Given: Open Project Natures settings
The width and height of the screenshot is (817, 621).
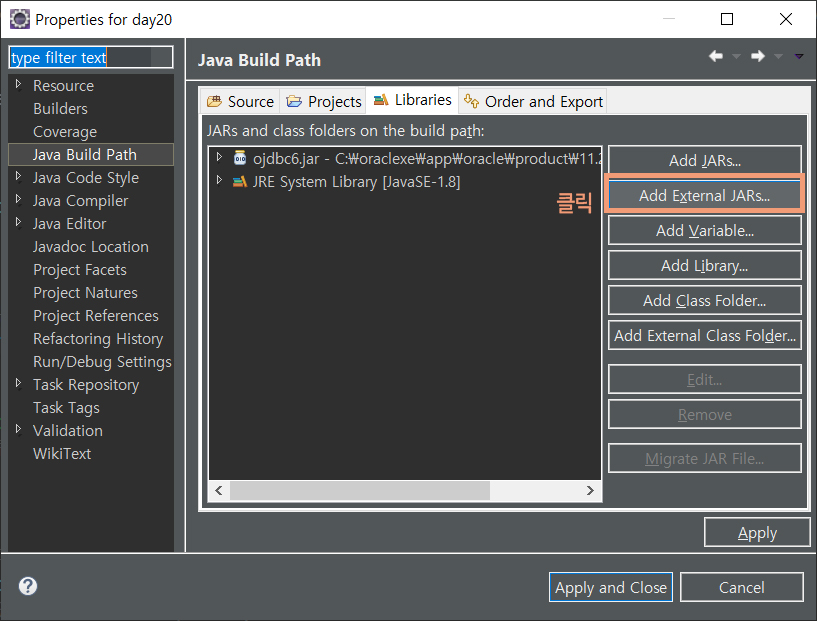Looking at the screenshot, I should 85,292.
